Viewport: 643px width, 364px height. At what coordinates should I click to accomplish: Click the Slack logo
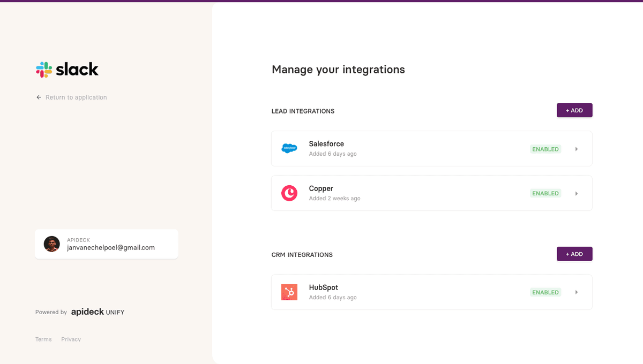click(x=67, y=70)
